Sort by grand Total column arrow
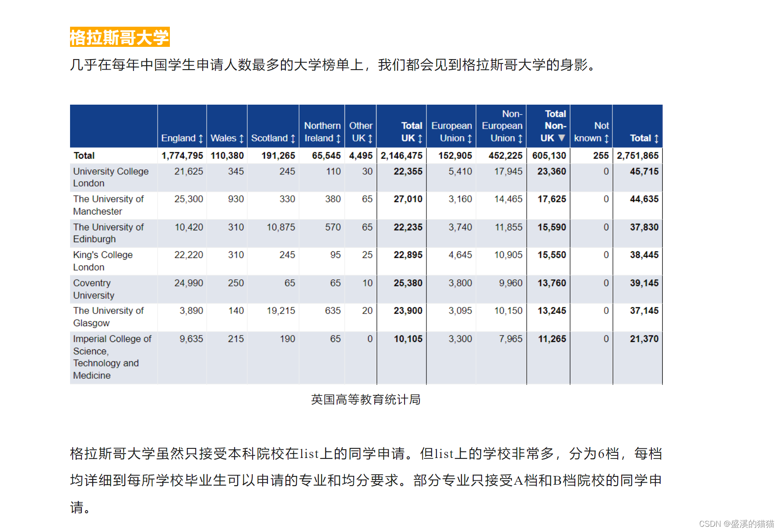The height and width of the screenshot is (532, 781). pos(656,139)
